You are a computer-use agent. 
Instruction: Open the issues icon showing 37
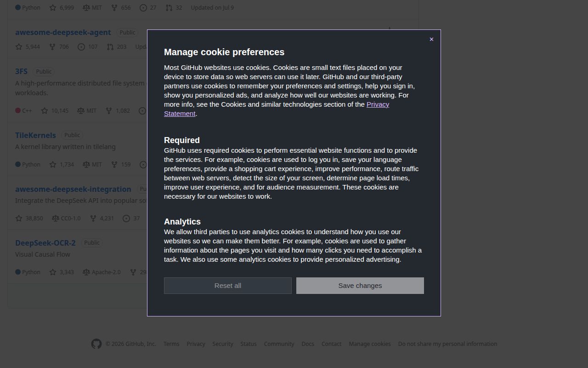[x=126, y=218]
